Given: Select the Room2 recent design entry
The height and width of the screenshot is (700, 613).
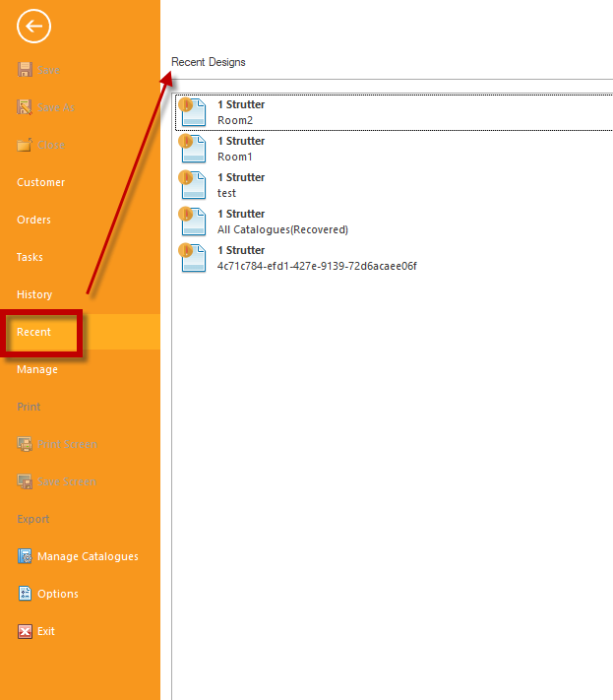Looking at the screenshot, I should [394, 112].
